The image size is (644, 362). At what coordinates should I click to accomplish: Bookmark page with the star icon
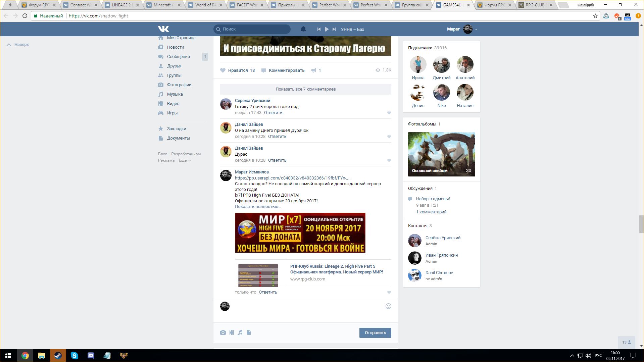pyautogui.click(x=595, y=16)
